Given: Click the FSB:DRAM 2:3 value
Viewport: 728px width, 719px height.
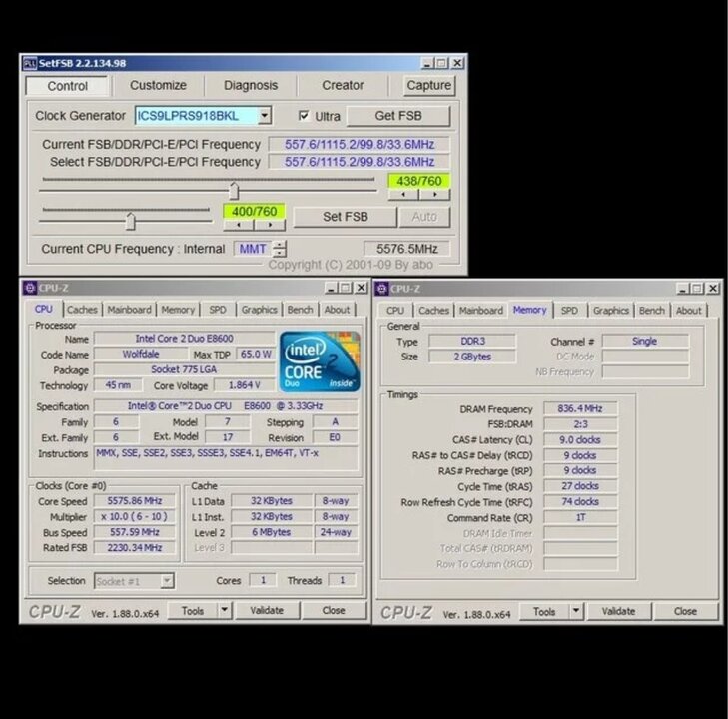Looking at the screenshot, I should click(580, 424).
